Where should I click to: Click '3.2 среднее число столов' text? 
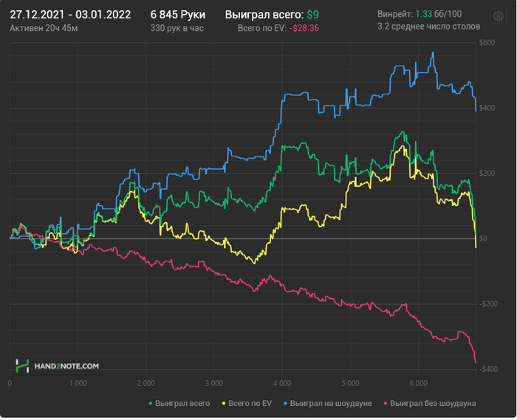(x=428, y=27)
